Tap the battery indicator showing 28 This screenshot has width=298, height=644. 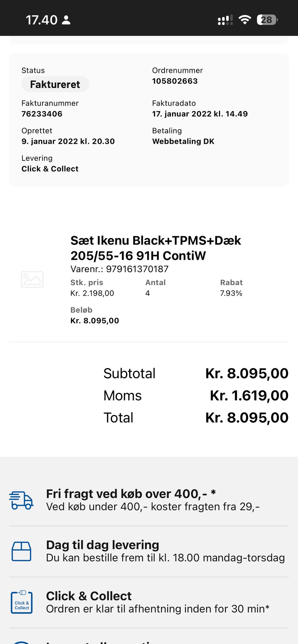pyautogui.click(x=267, y=20)
